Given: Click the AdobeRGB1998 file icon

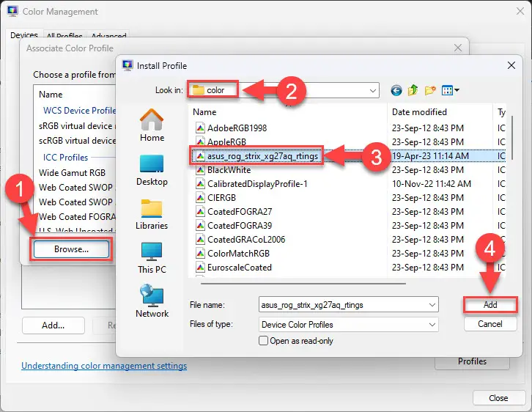Looking at the screenshot, I should pyautogui.click(x=200, y=128).
